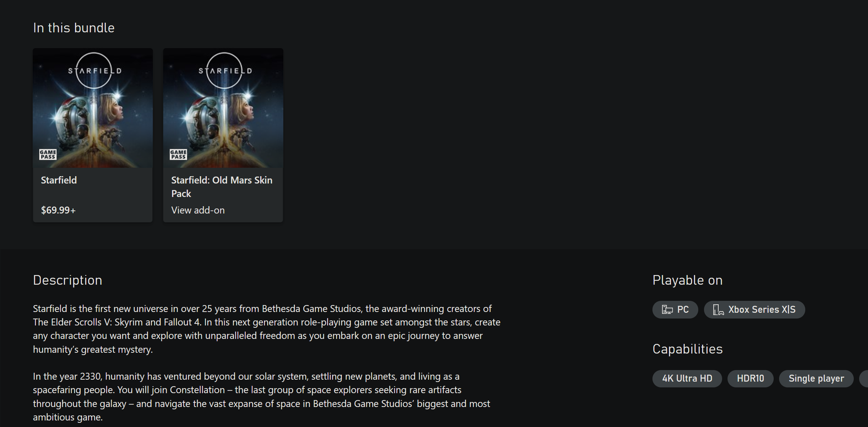The image size is (868, 427).
Task: Click the In this bundle heading
Action: (x=74, y=28)
